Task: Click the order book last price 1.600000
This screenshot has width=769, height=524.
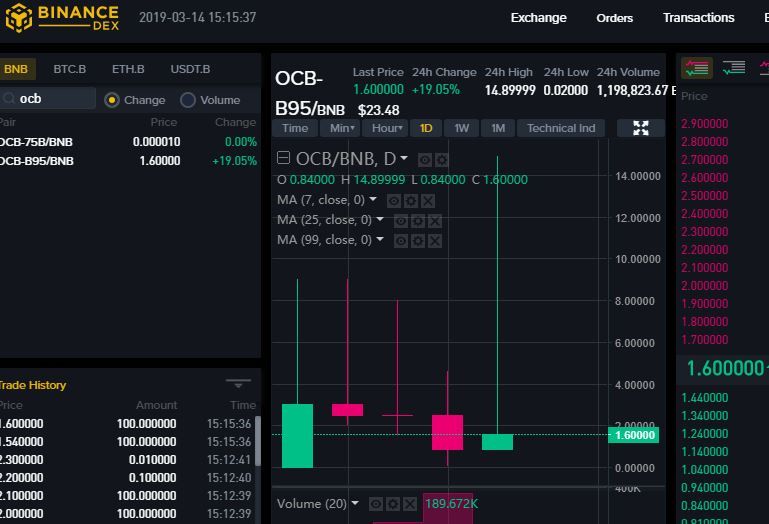Action: coord(725,368)
